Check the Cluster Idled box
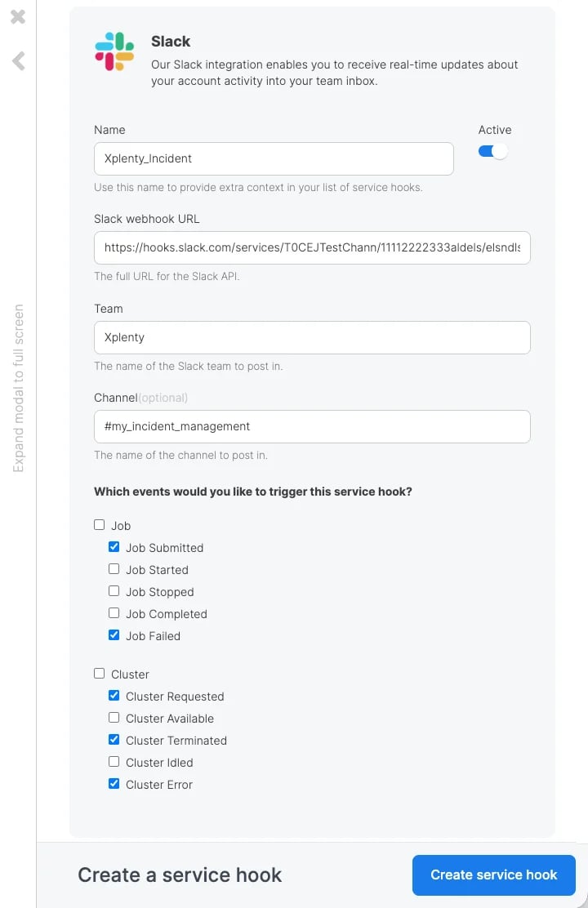 pos(114,762)
